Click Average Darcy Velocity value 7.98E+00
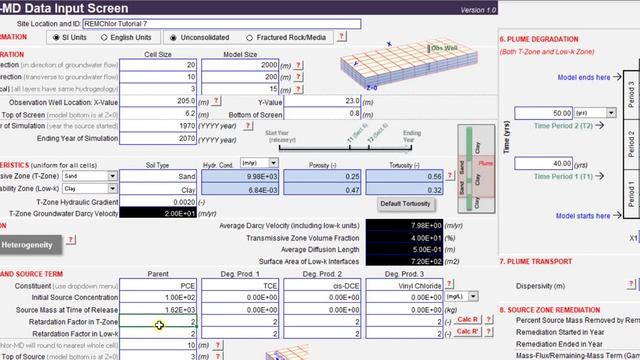 point(404,225)
